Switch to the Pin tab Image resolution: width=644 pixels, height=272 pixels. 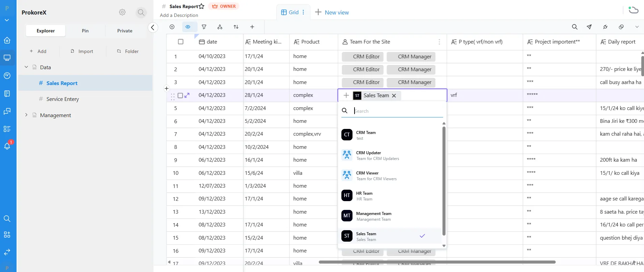[x=85, y=31]
